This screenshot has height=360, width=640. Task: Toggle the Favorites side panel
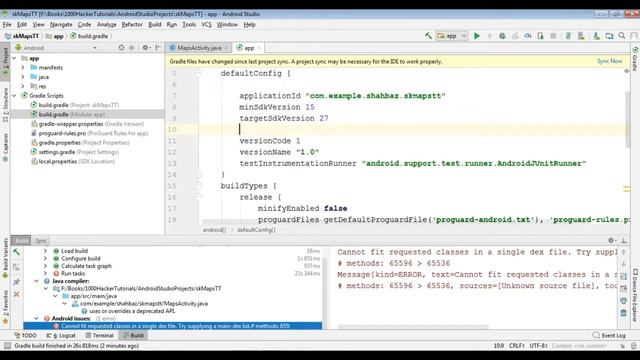pyautogui.click(x=5, y=307)
